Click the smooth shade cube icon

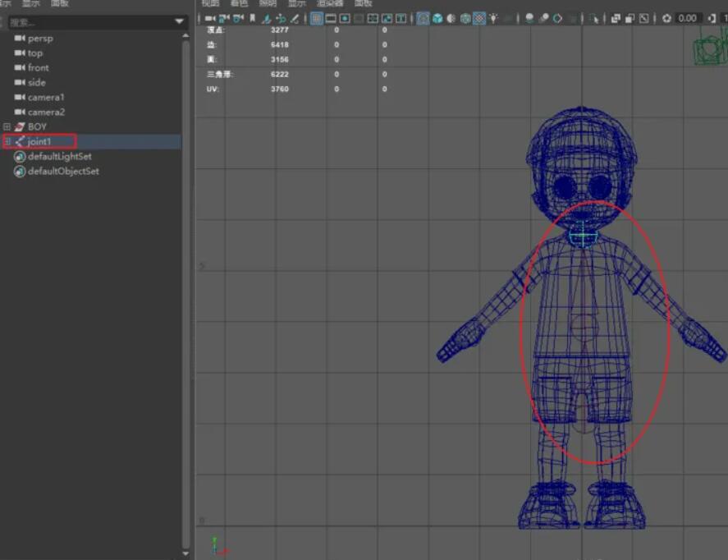tap(437, 18)
